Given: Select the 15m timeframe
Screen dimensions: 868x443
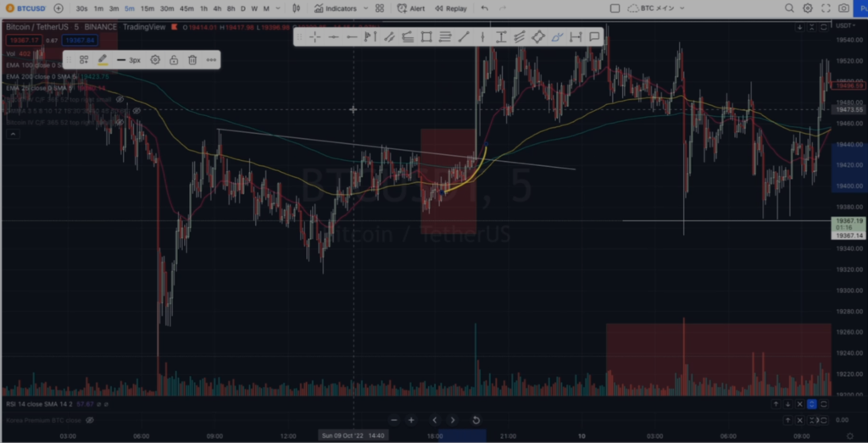Looking at the screenshot, I should coord(147,8).
